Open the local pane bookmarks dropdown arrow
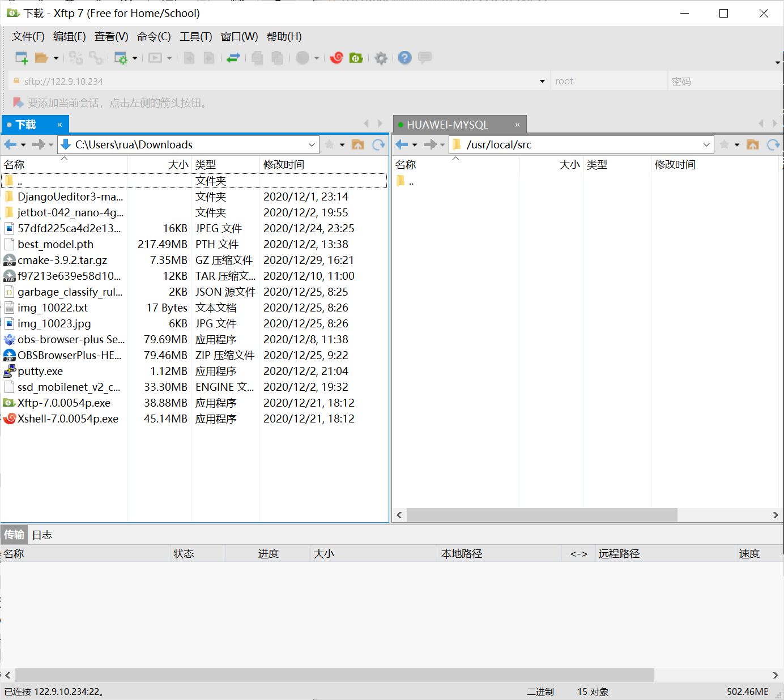The image size is (784, 700). click(x=342, y=145)
